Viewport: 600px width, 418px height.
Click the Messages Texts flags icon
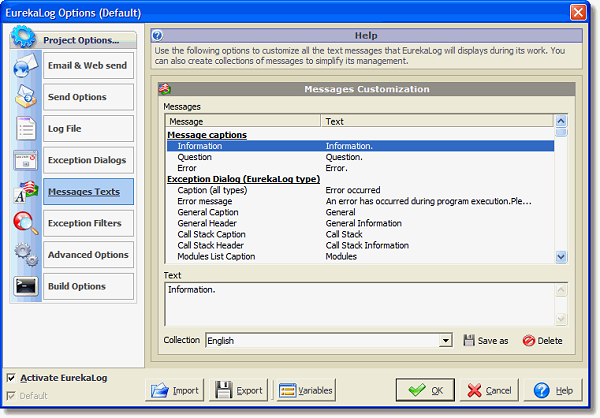pyautogui.click(x=26, y=191)
